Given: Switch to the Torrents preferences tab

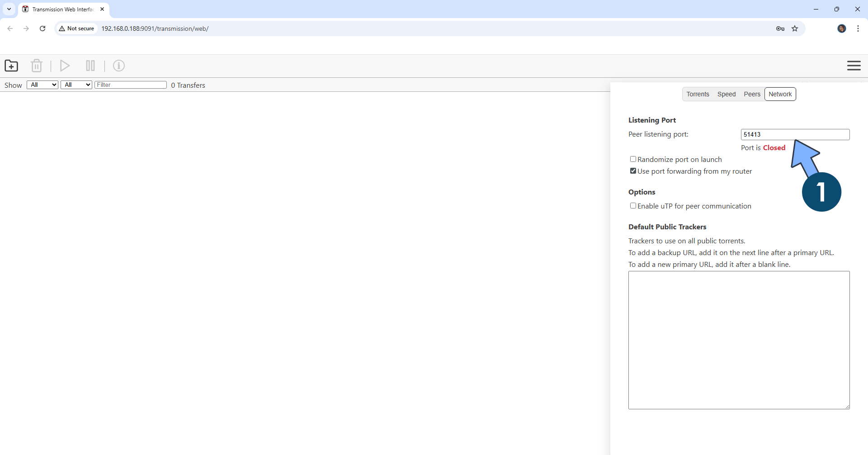Looking at the screenshot, I should tap(698, 94).
